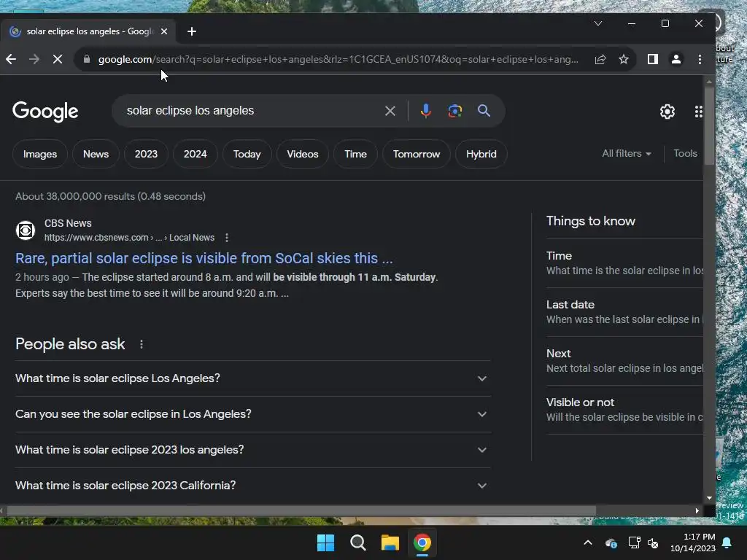Go to Google logo homepage
The height and width of the screenshot is (560, 747).
click(45, 112)
